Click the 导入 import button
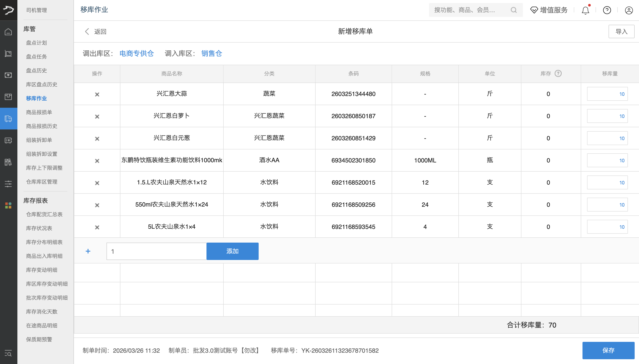 pos(621,31)
